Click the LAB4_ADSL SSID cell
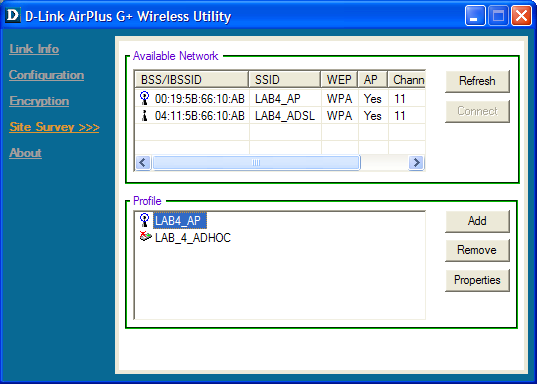The image size is (537, 384). [285, 116]
